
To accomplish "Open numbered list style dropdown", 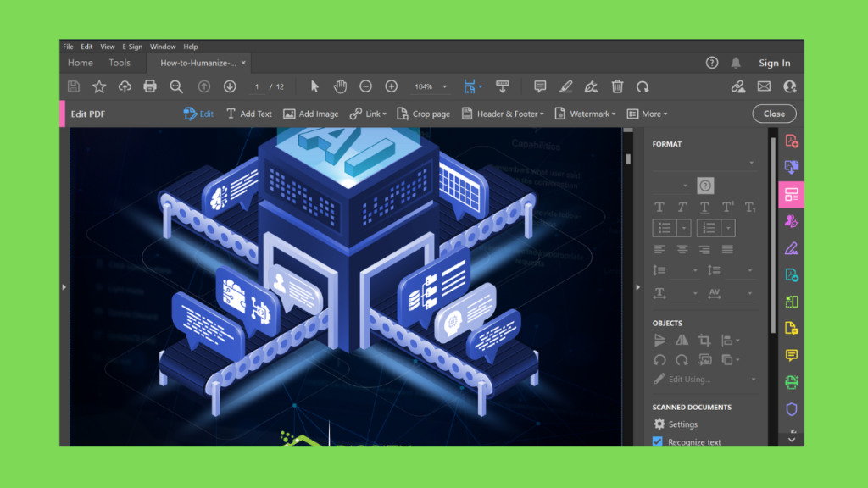I will [x=728, y=228].
